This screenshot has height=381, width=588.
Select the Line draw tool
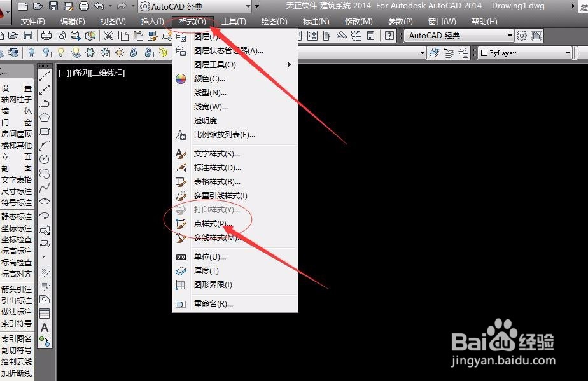tap(45, 76)
